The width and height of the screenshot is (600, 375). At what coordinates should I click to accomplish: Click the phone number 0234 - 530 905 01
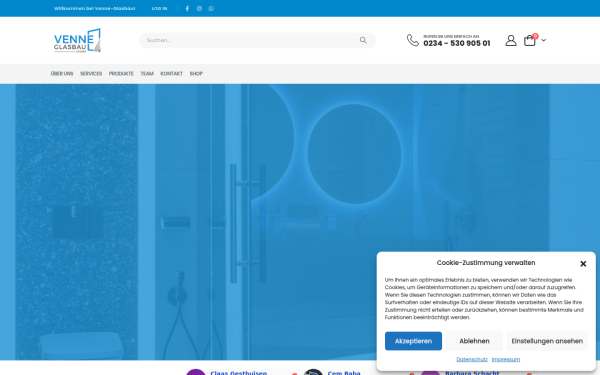pyautogui.click(x=457, y=43)
